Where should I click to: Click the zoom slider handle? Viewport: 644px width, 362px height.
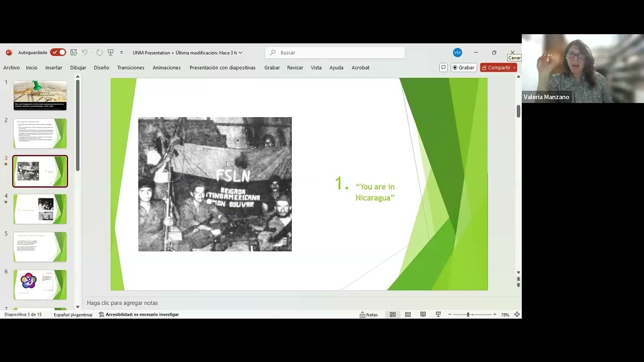click(468, 314)
